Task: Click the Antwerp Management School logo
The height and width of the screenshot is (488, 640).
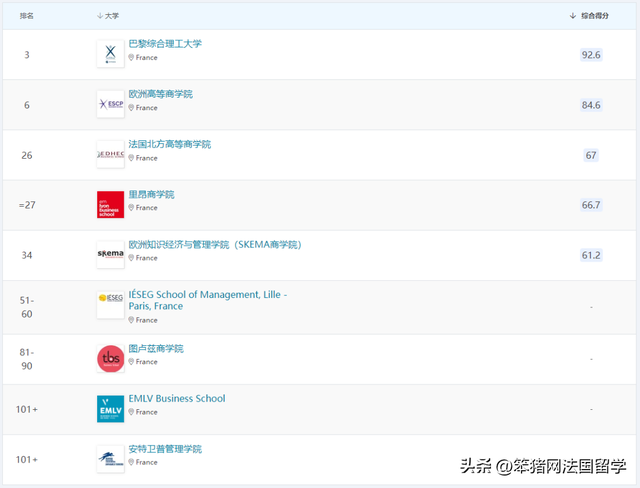Action: click(110, 459)
